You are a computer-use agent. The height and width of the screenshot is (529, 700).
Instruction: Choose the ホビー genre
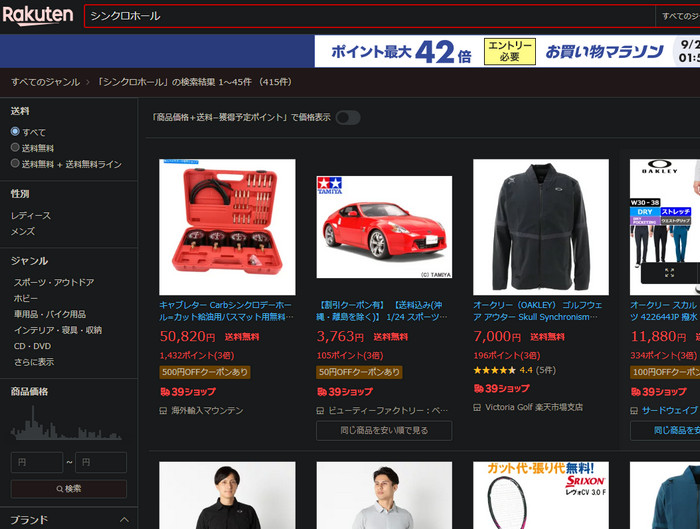26,298
